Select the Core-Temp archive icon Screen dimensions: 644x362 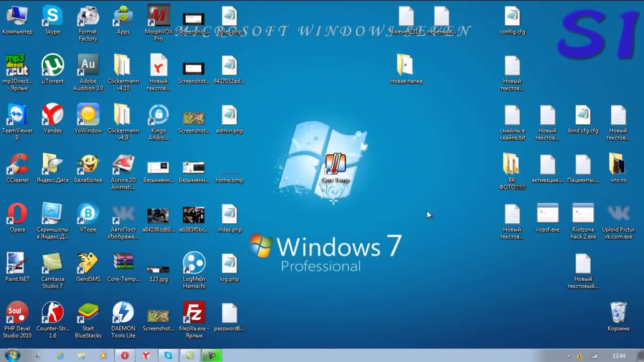click(123, 266)
